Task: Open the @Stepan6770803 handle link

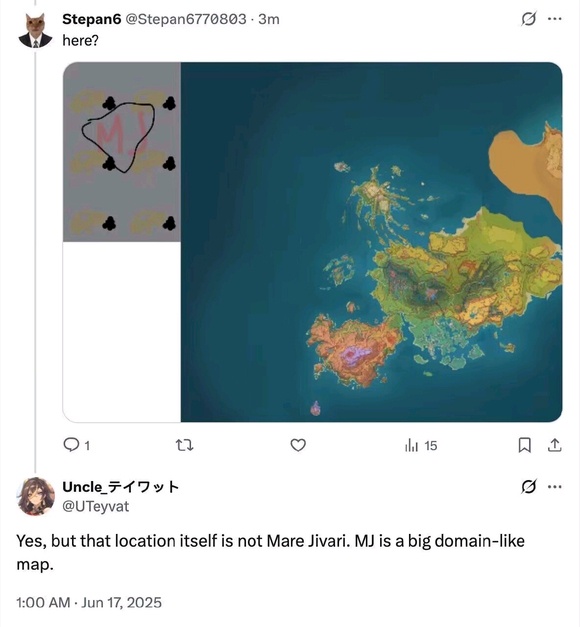Action: [186, 19]
